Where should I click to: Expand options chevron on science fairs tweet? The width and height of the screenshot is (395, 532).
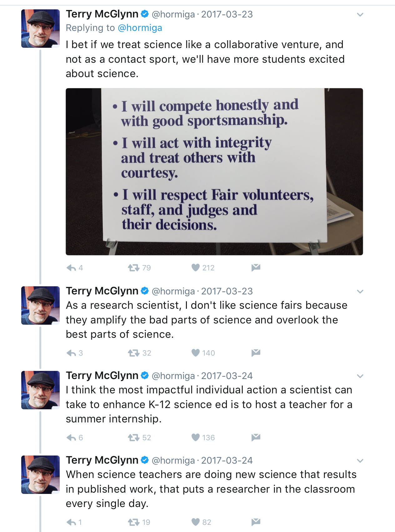360,292
